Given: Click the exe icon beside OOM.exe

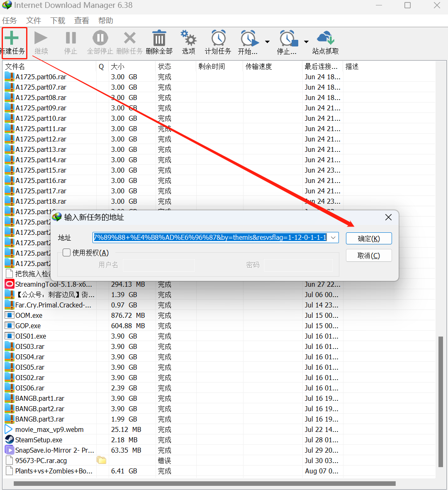Looking at the screenshot, I should [10, 315].
